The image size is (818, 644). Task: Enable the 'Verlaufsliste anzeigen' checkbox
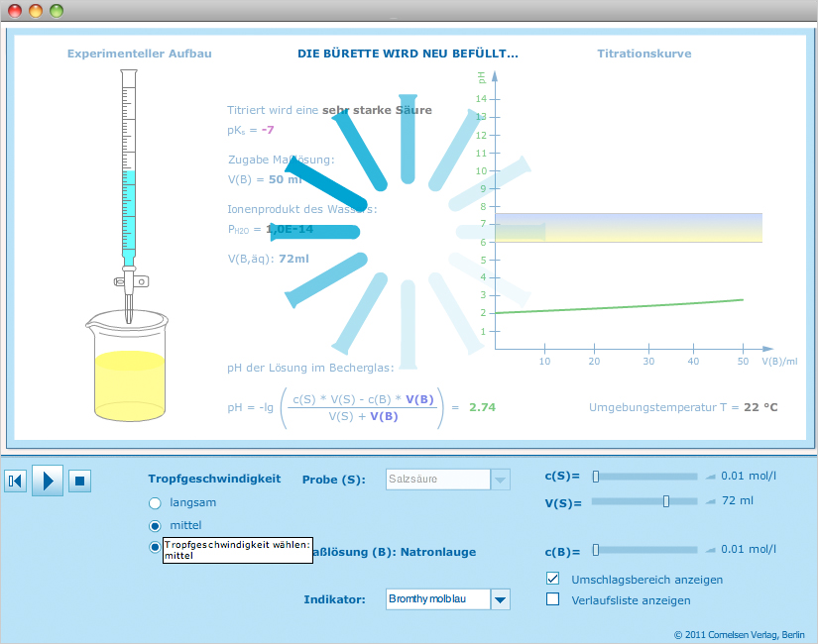(x=553, y=599)
